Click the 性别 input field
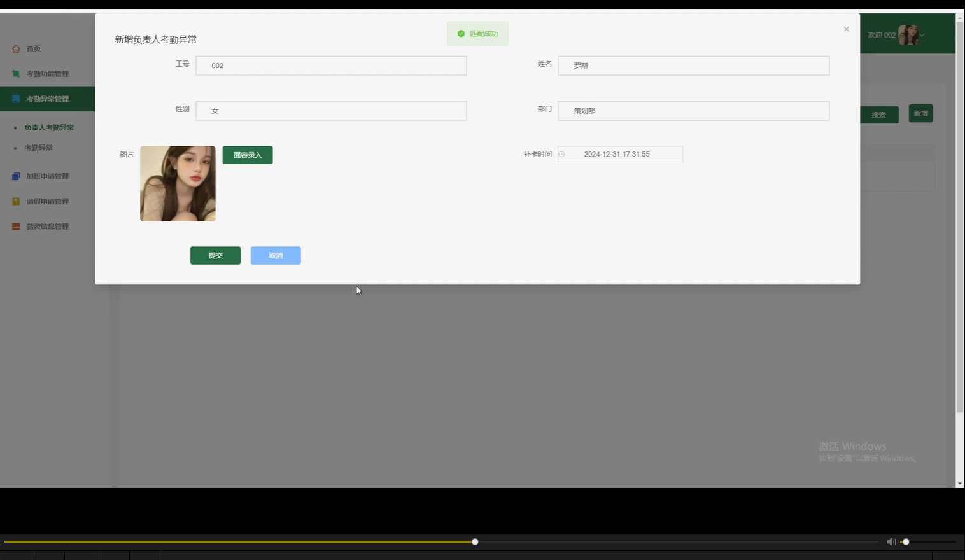This screenshot has height=560, width=965. tap(331, 111)
